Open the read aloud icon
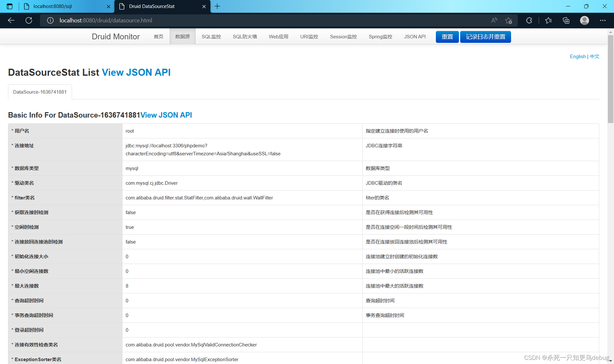The image size is (614, 364). (x=494, y=20)
